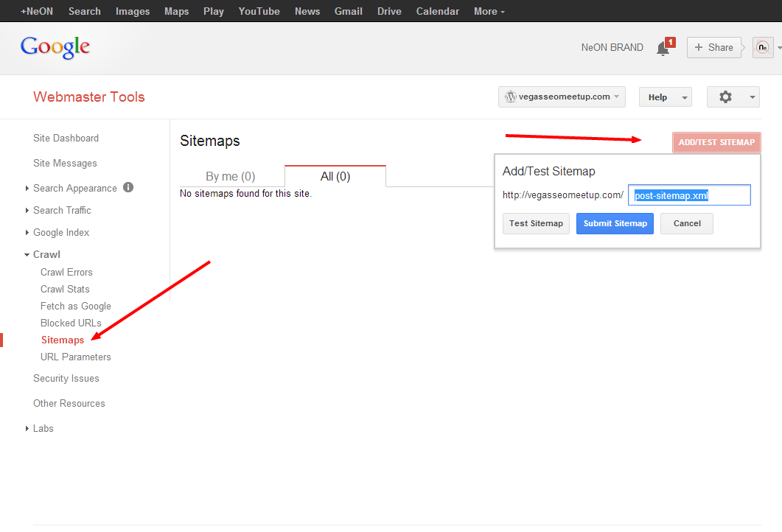The width and height of the screenshot is (782, 532).
Task: Click the Test Sitemap button
Action: tap(536, 223)
